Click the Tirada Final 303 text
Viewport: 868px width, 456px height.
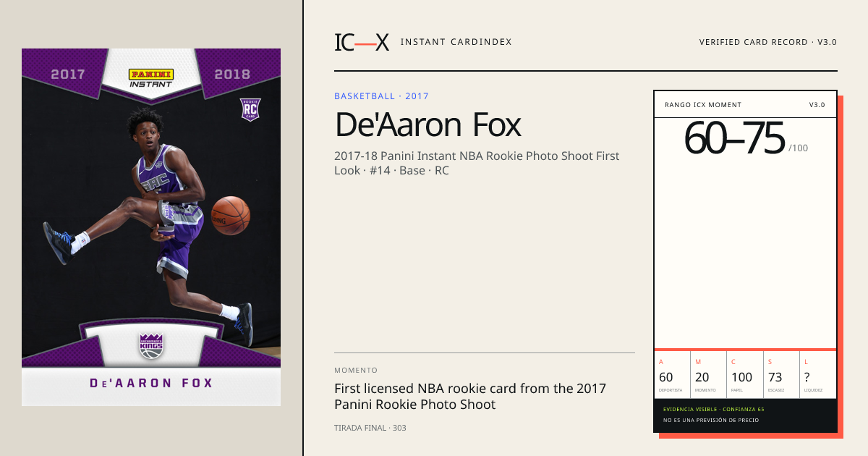[370, 428]
